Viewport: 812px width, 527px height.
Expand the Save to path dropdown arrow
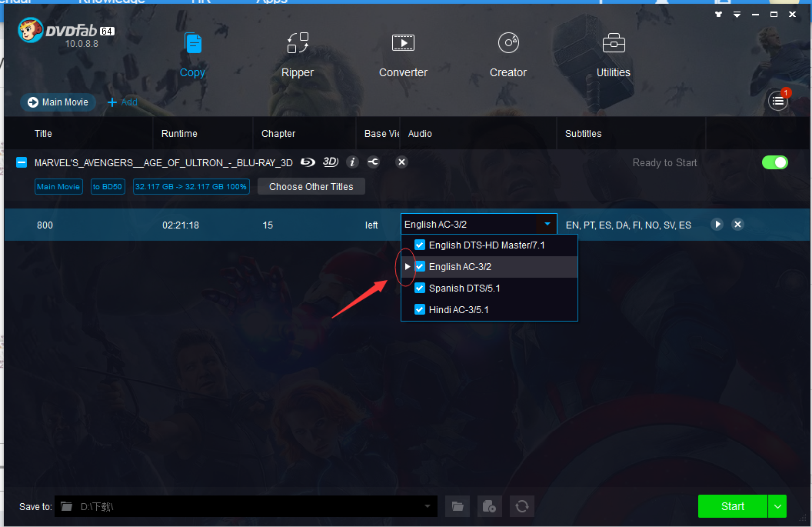click(428, 506)
